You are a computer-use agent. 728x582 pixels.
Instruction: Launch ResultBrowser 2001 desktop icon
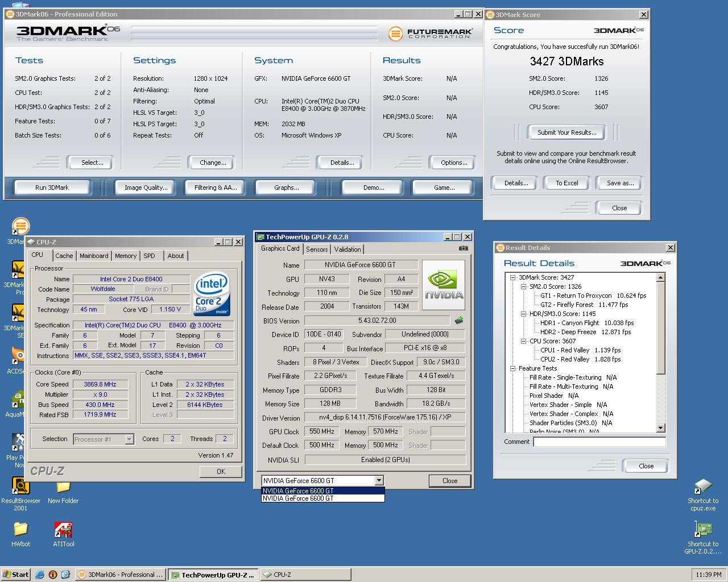(x=20, y=493)
